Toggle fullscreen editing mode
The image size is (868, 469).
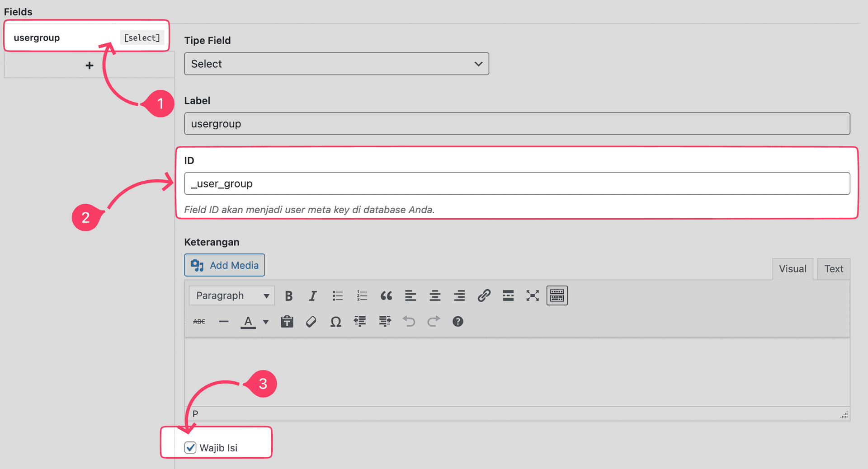point(532,295)
